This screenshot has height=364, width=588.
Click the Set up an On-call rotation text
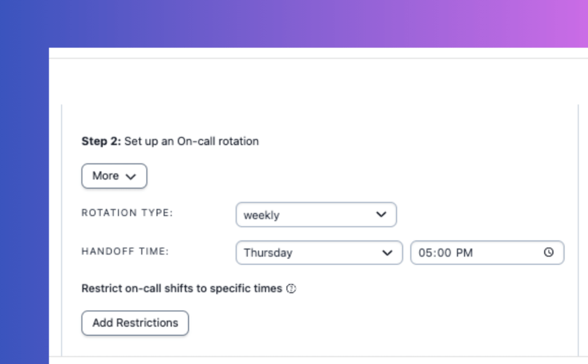(191, 141)
